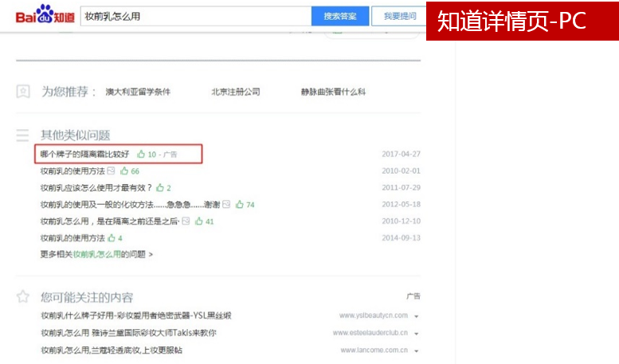Open question 妆前乳怎么用，是在隔离之前还是之后

click(x=110, y=221)
